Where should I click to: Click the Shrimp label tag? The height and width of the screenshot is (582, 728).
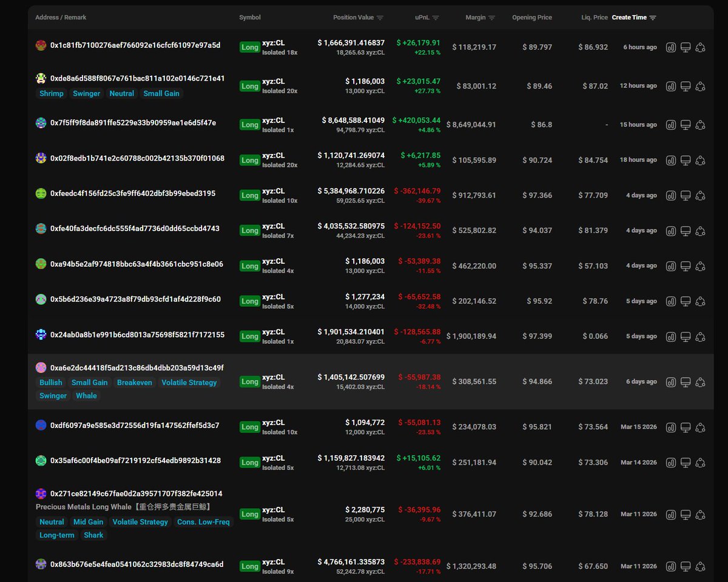(x=51, y=93)
